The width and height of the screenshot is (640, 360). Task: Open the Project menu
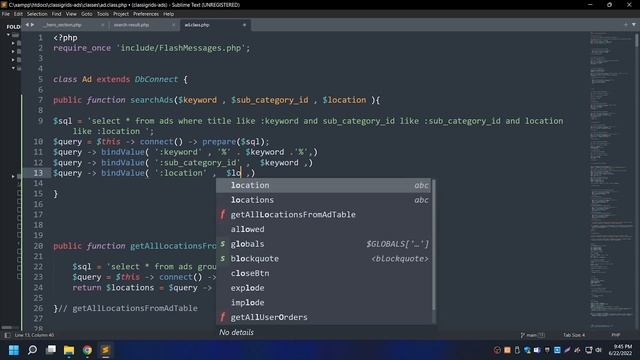[121, 14]
